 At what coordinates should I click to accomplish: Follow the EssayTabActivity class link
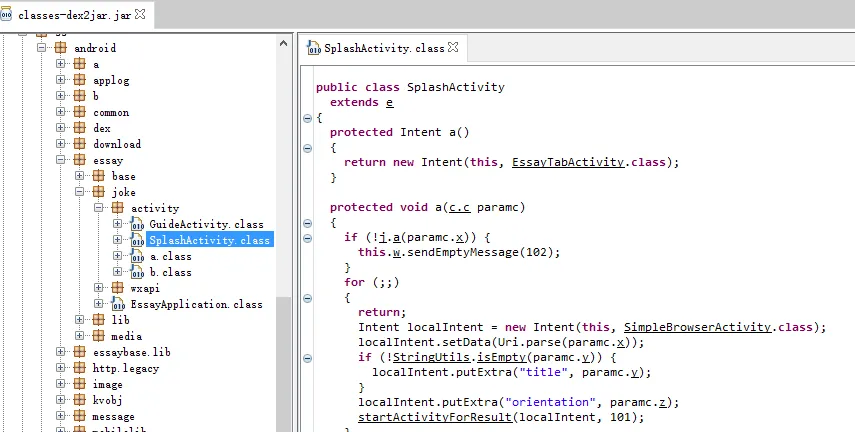click(x=565, y=162)
